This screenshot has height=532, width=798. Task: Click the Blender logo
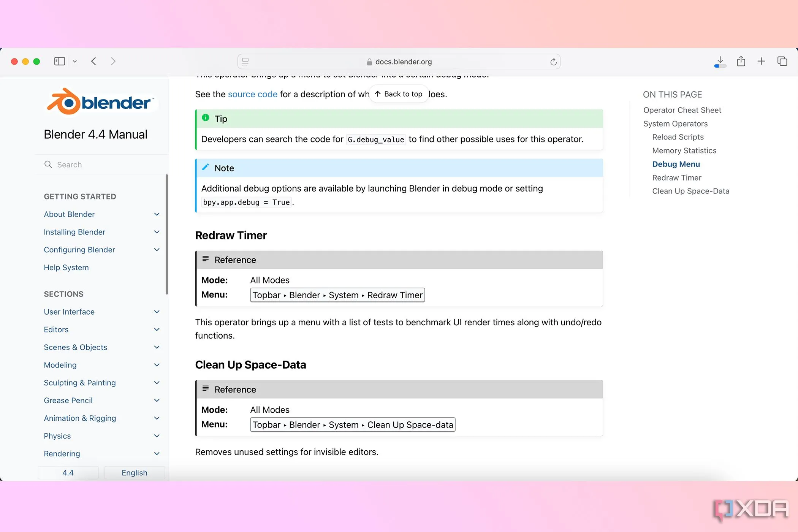click(101, 101)
